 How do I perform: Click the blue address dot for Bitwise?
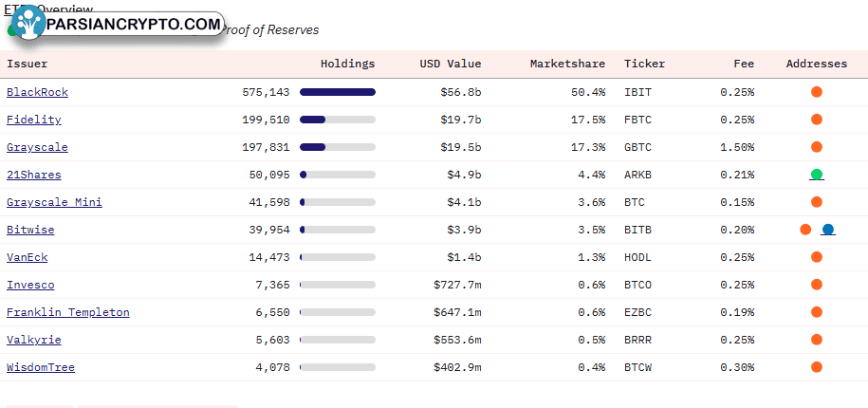click(x=827, y=230)
